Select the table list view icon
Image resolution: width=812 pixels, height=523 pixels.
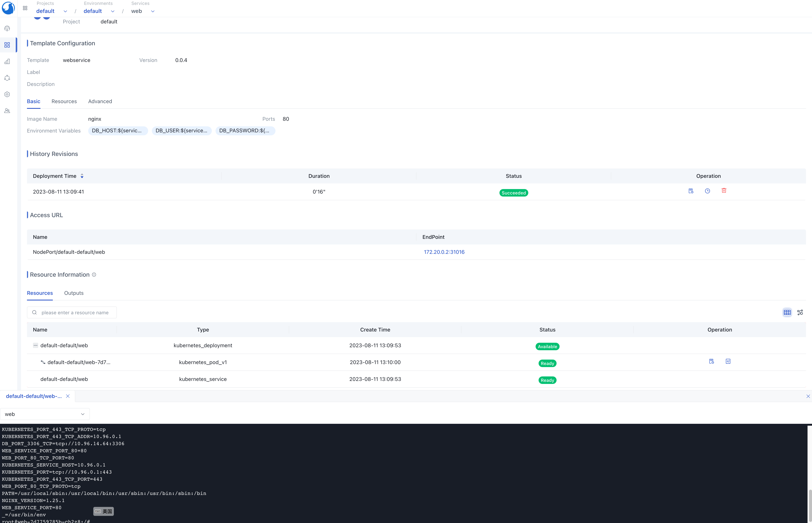tap(787, 312)
